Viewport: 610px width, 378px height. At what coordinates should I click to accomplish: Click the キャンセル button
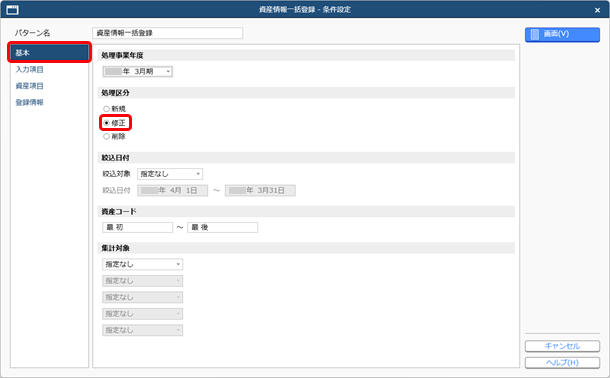click(562, 346)
